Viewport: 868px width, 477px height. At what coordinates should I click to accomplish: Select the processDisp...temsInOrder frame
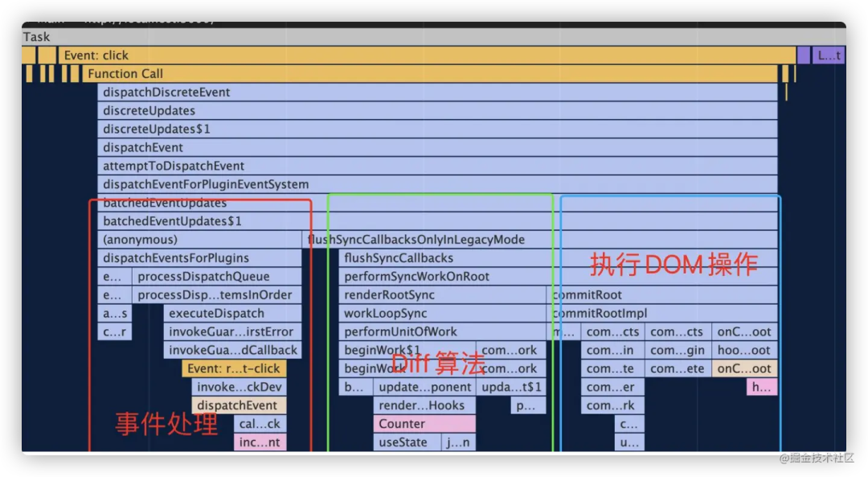coord(217,294)
